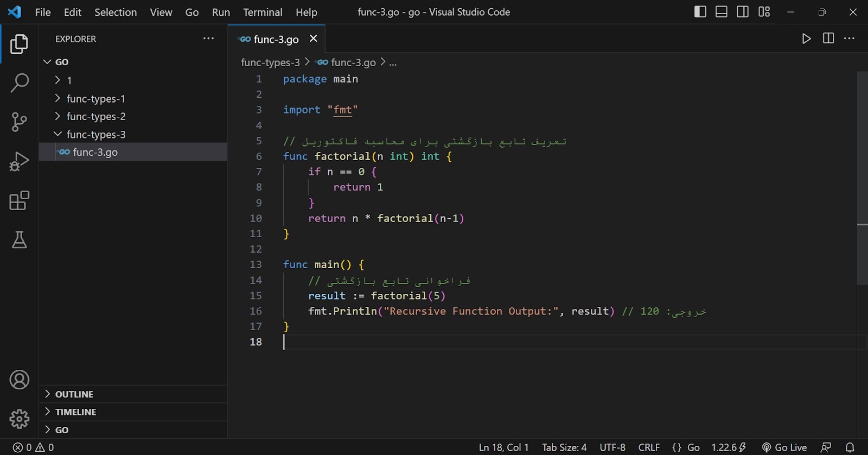The width and height of the screenshot is (868, 455).
Task: Close the func-3.go tab
Action: 313,39
